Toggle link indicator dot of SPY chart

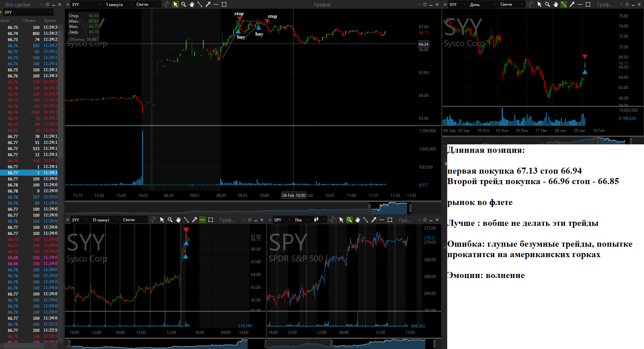click(x=270, y=220)
